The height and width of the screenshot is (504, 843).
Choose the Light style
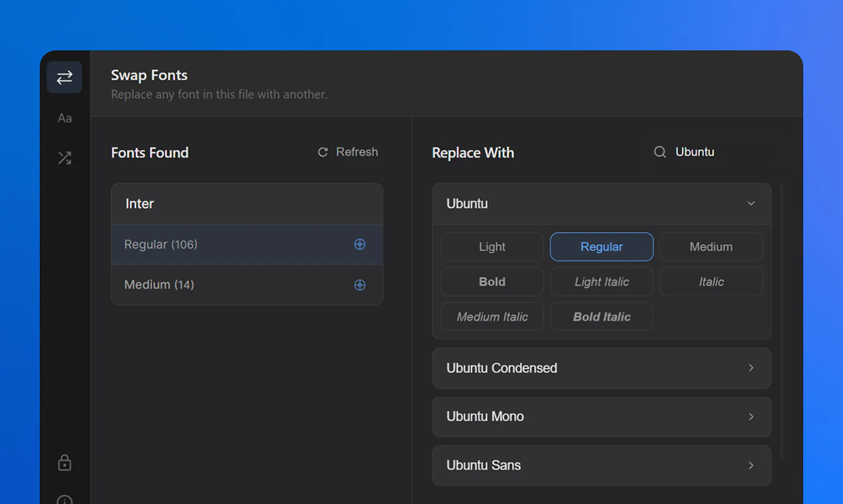tap(492, 247)
